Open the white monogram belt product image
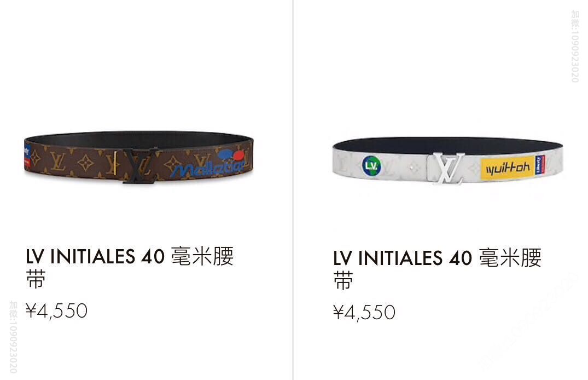The height and width of the screenshot is (380, 588). [447, 161]
